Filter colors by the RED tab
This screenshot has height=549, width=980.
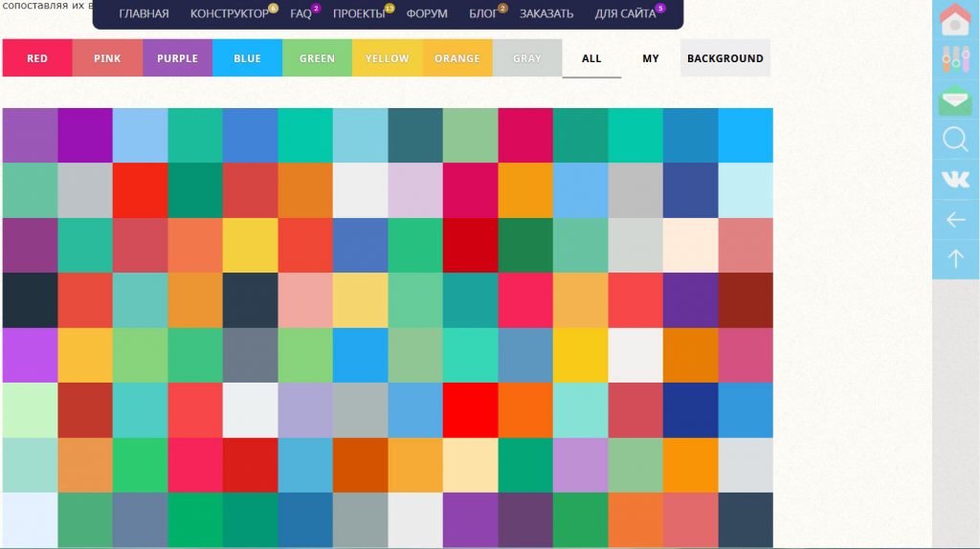(x=37, y=58)
